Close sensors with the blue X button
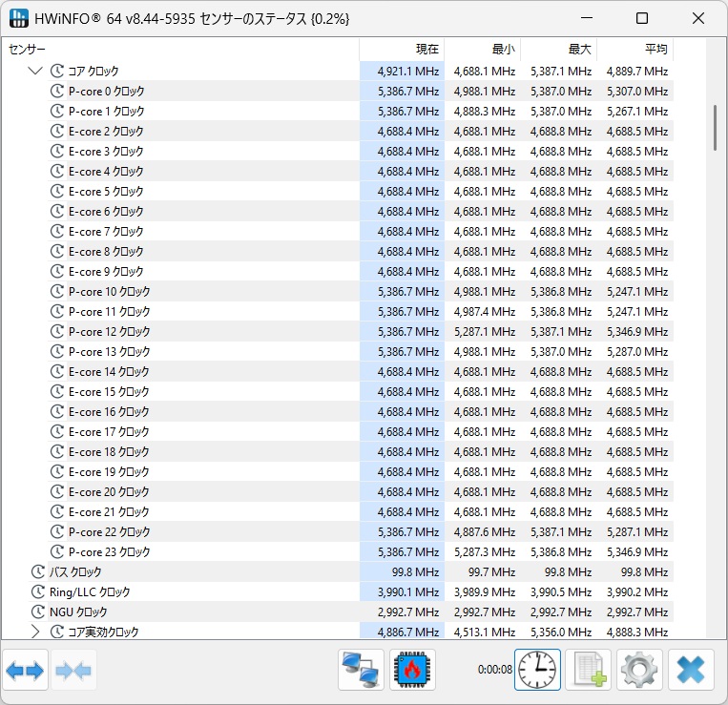This screenshot has height=705, width=728. (x=691, y=670)
